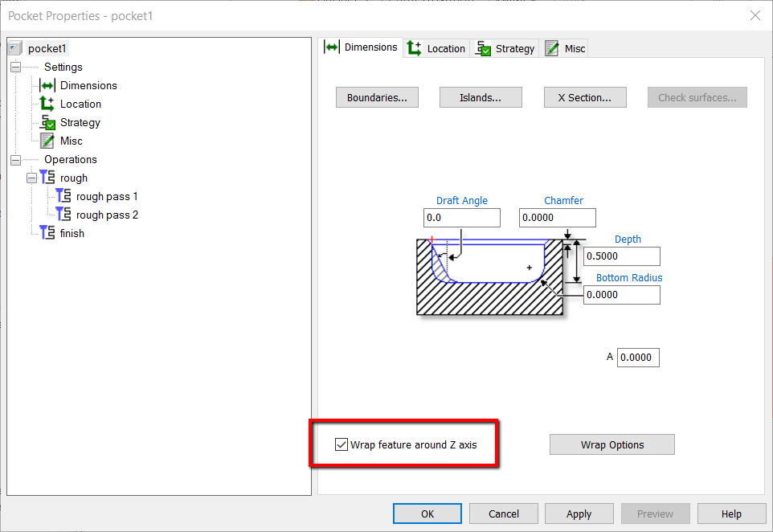Open the X Section dialog
Viewport: 773px width, 532px height.
point(585,96)
